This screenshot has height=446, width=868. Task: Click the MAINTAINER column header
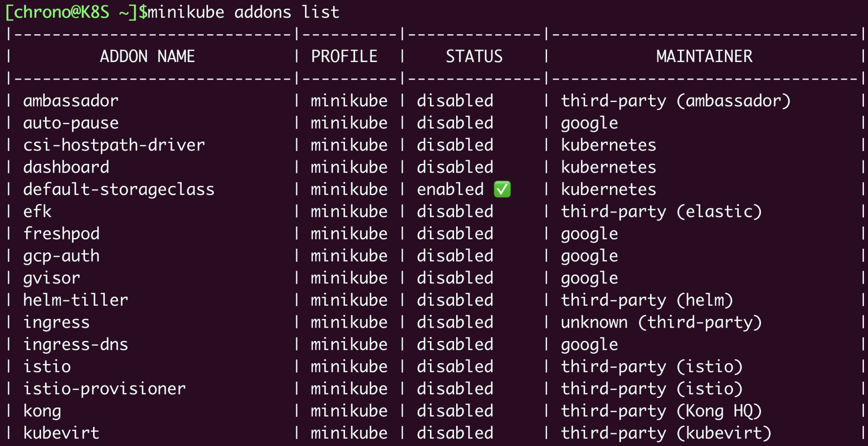coord(704,56)
